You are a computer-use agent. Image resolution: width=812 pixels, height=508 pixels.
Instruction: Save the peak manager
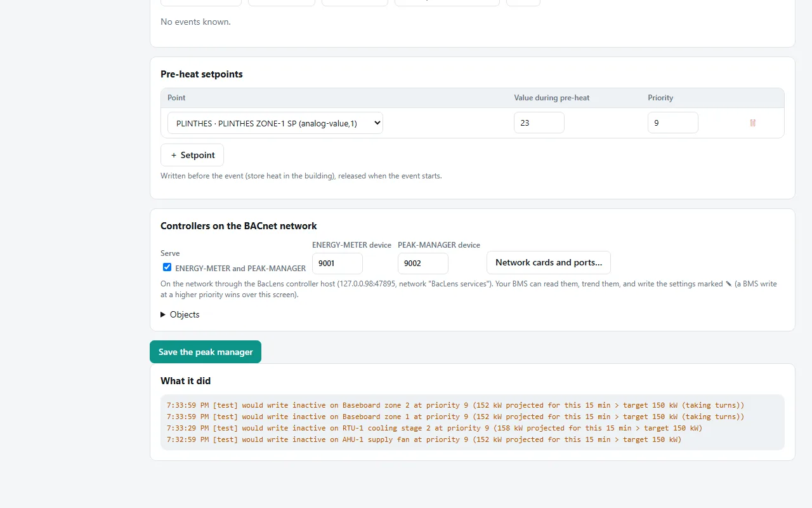(206, 352)
